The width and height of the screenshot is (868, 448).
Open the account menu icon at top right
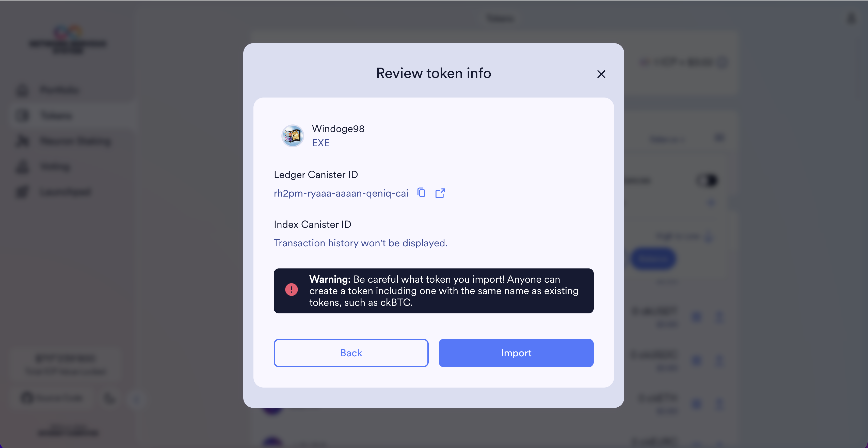pyautogui.click(x=851, y=18)
